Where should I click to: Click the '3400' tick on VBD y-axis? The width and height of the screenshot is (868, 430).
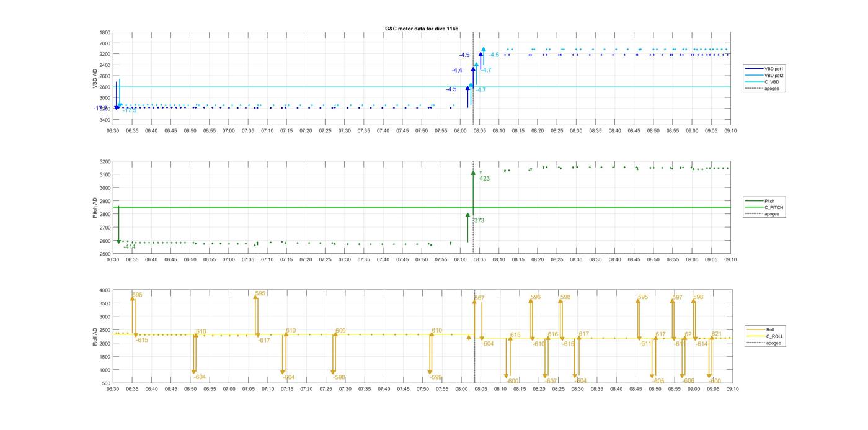point(105,120)
